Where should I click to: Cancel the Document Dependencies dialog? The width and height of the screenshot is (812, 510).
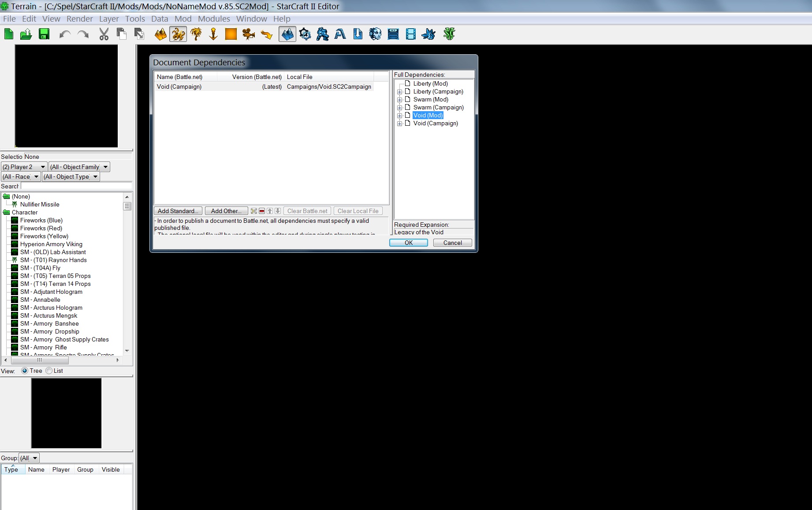coord(453,243)
